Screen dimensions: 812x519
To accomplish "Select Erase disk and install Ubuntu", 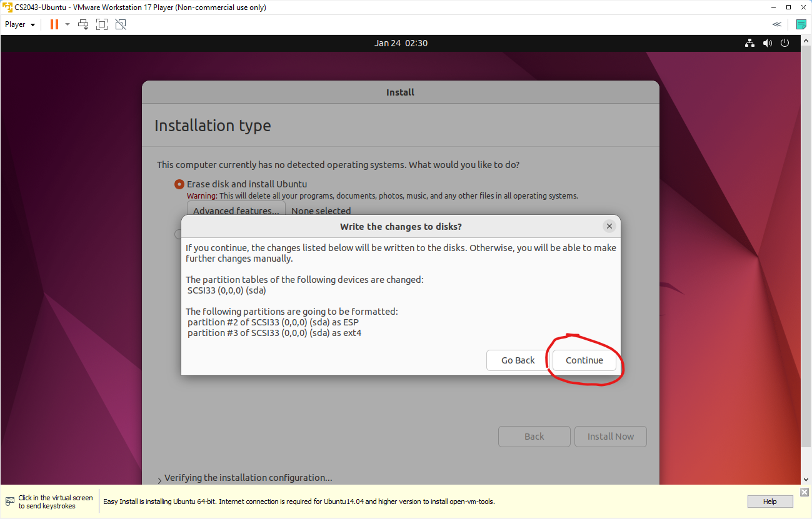I will pyautogui.click(x=179, y=184).
